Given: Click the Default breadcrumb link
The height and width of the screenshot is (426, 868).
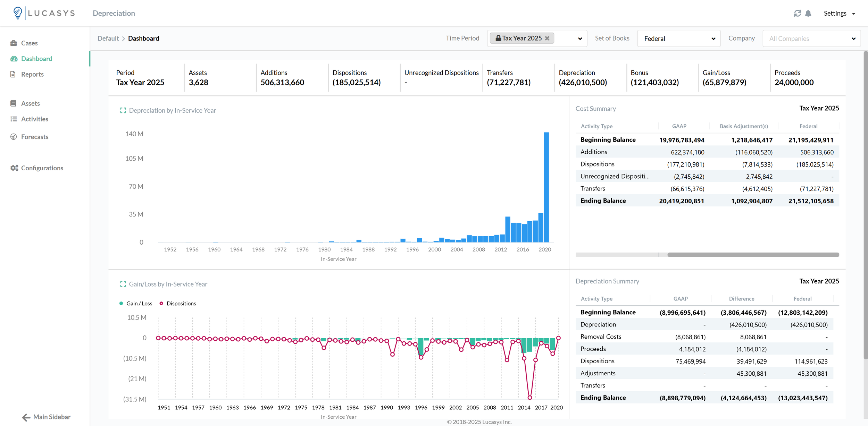Looking at the screenshot, I should tap(108, 38).
